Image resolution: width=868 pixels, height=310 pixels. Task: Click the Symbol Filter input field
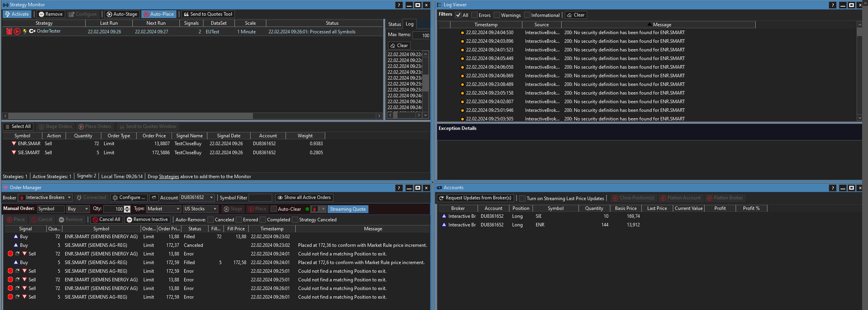(x=260, y=198)
